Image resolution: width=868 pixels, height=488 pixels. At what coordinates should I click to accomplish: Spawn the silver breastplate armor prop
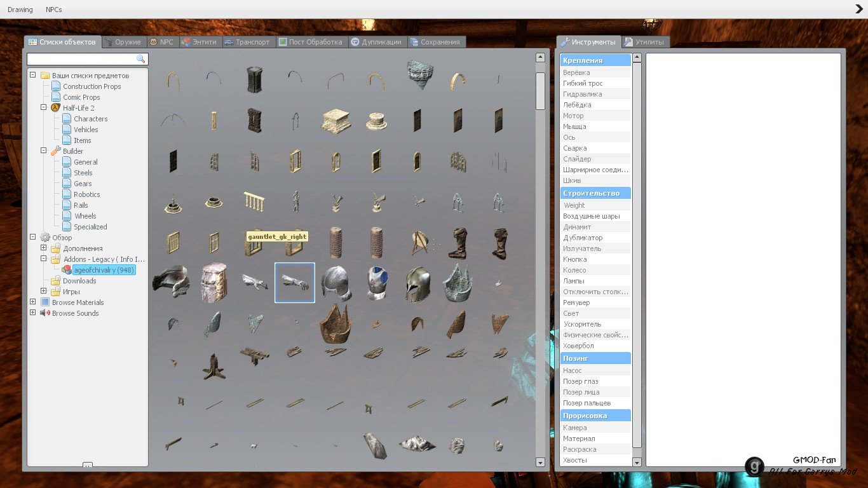(376, 282)
